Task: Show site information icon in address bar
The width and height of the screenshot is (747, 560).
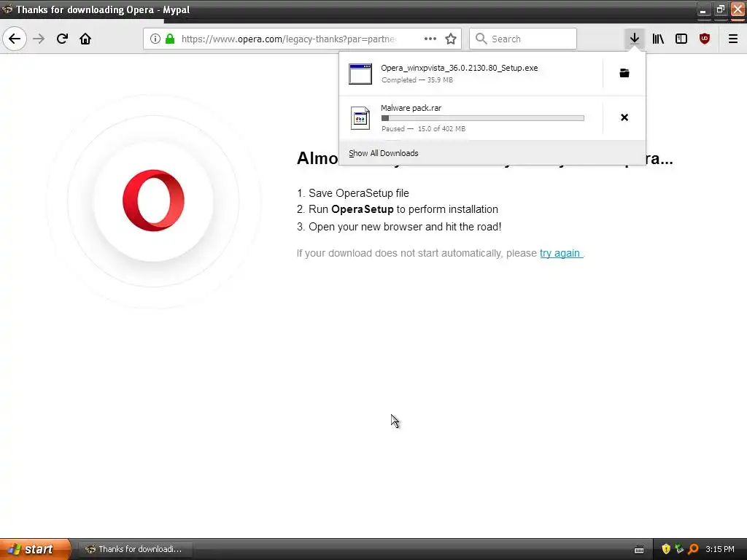Action: coord(155,39)
